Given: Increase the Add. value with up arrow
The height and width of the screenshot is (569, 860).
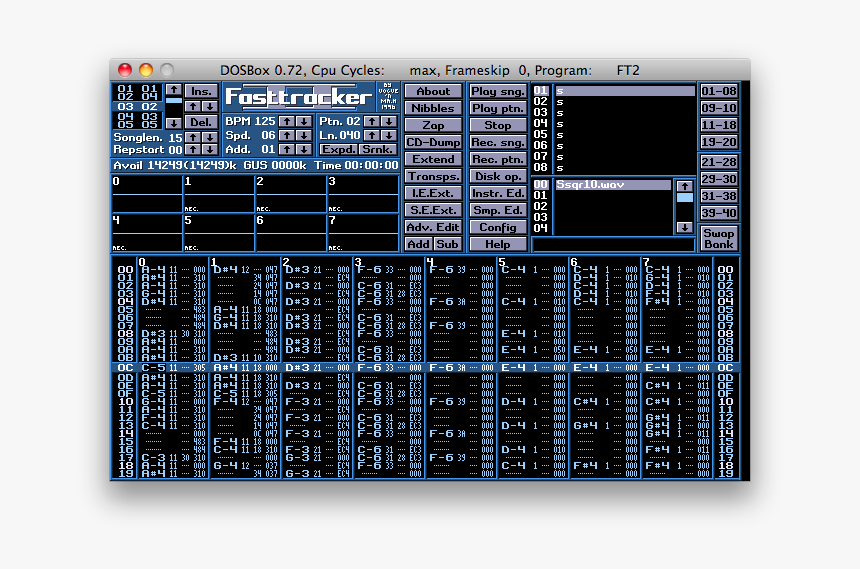Looking at the screenshot, I should point(287,149).
